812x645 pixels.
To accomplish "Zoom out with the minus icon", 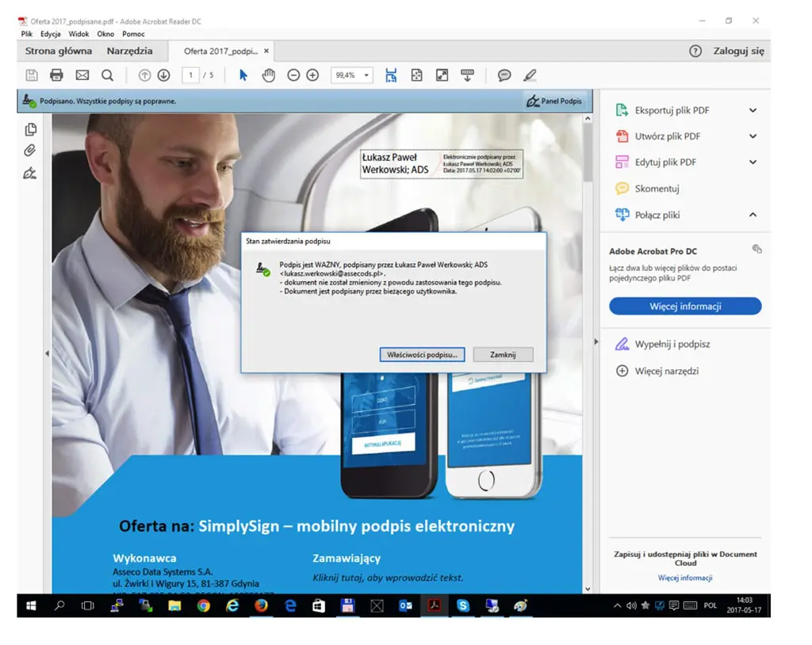I will (x=293, y=75).
